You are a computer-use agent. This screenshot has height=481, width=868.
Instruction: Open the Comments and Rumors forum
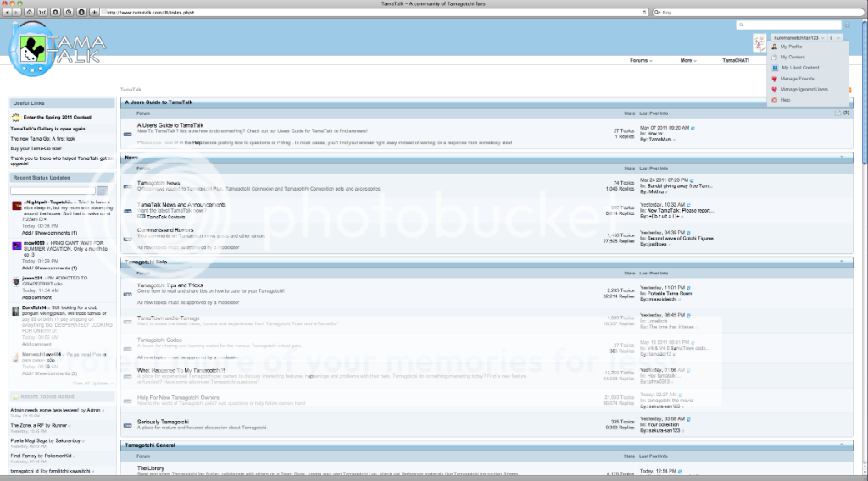(165, 230)
